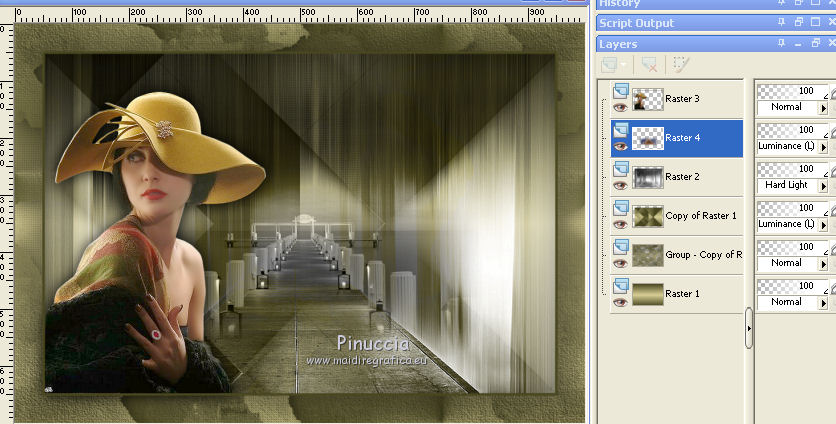Click the Layers pane splitter arrow handle

[749, 329]
